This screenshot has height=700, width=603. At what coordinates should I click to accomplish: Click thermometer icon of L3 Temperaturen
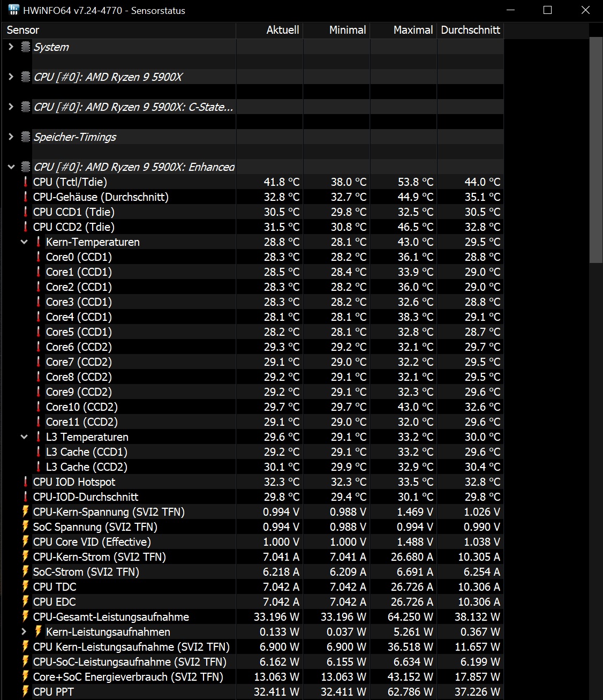pyautogui.click(x=38, y=436)
